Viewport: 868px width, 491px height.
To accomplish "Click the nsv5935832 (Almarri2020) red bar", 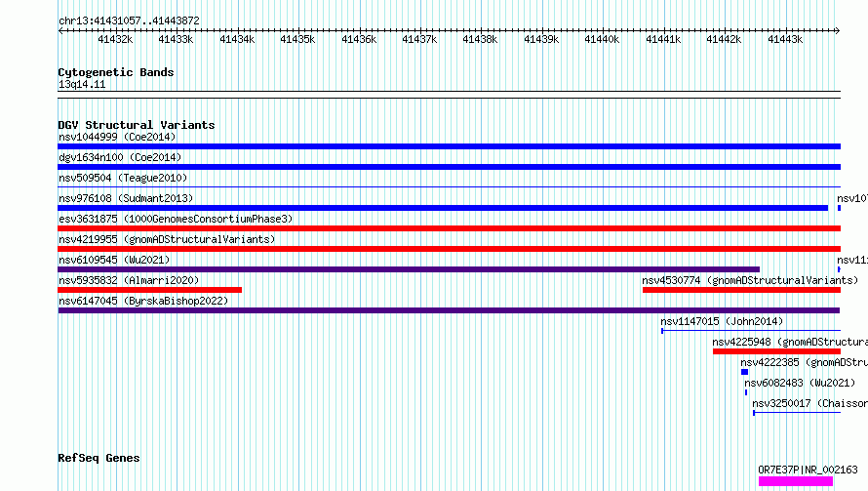I will tap(149, 290).
